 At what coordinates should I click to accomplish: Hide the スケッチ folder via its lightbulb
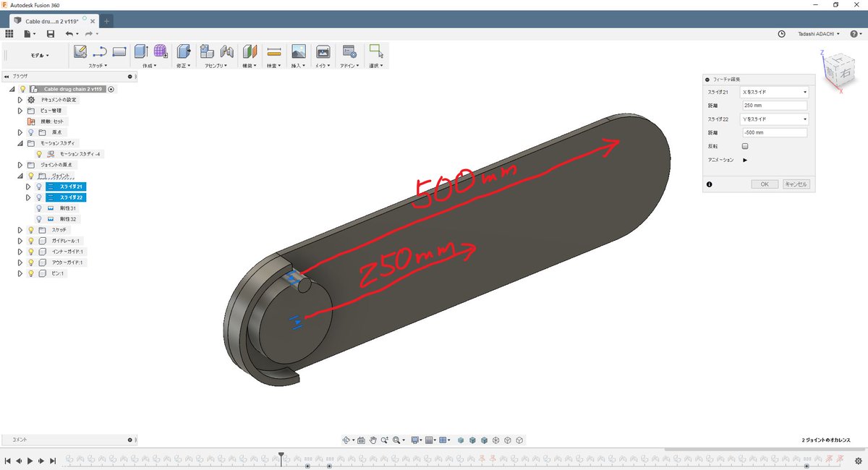pyautogui.click(x=31, y=229)
